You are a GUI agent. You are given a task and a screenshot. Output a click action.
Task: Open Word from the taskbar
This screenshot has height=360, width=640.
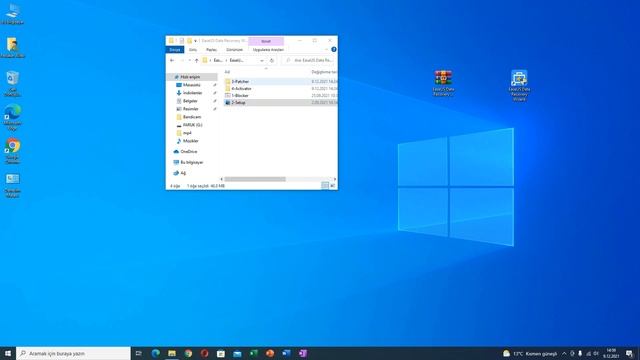pos(286,353)
